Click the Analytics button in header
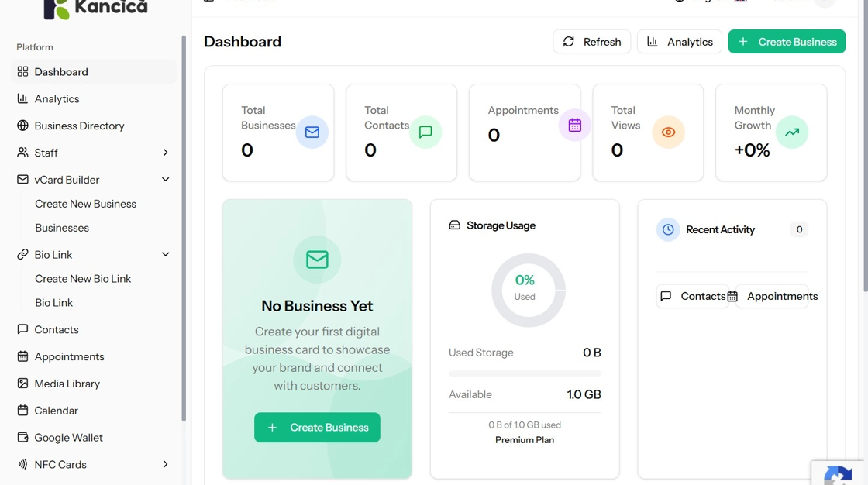The width and height of the screenshot is (868, 485). point(679,42)
